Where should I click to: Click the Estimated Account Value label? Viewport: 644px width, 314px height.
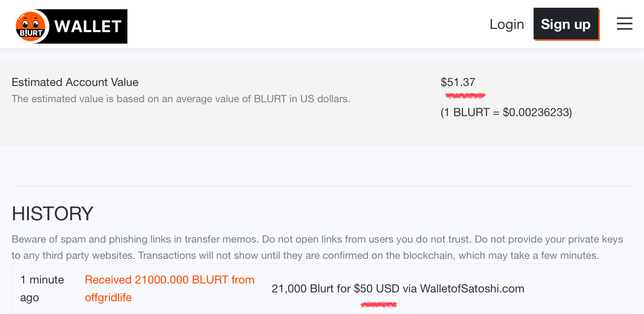pos(75,82)
